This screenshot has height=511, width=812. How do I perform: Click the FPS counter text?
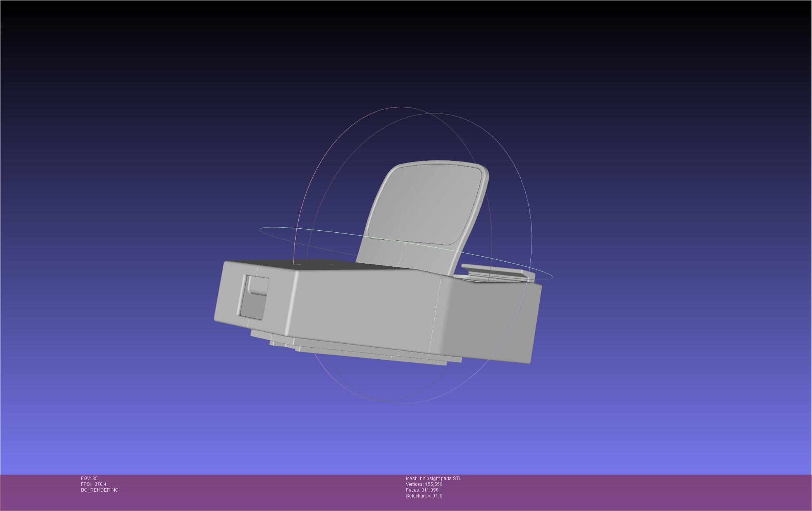[93, 484]
